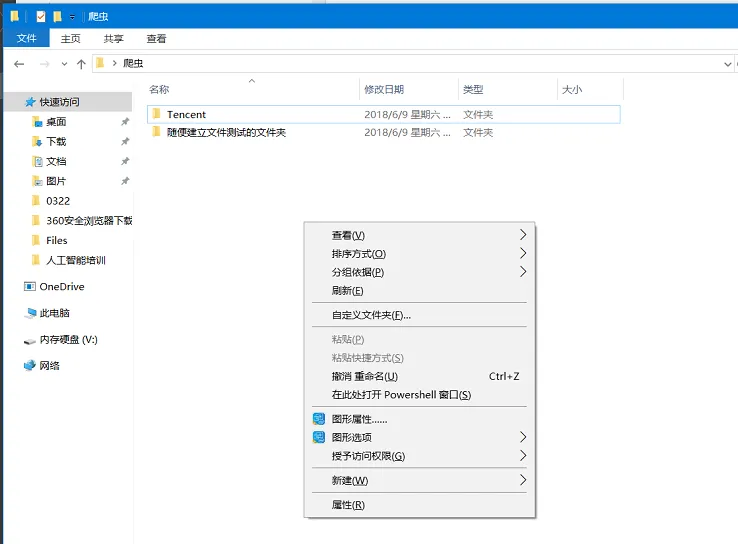
Task: Open the recent locations dropdown arrow
Action: pos(65,64)
